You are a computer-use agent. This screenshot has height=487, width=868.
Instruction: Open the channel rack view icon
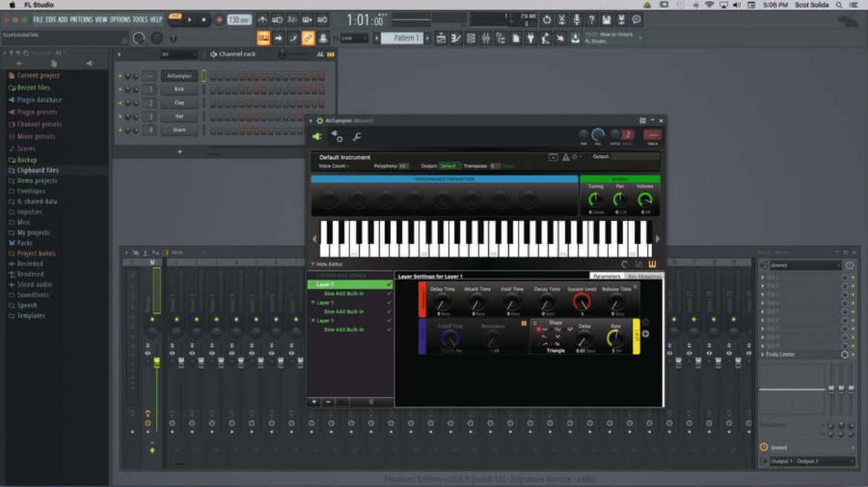[x=471, y=39]
